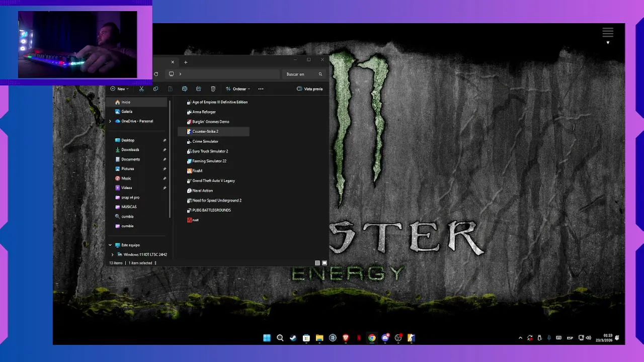
Task: Open Discord from the taskbar
Action: (385, 338)
